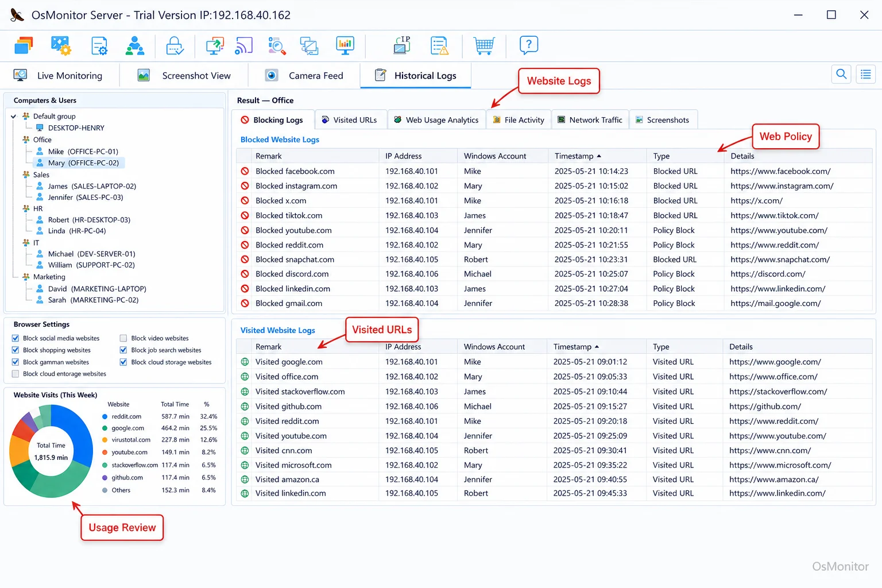Click the IP laptop toolbar icon
Viewport: 882px width, 588px height.
[402, 45]
